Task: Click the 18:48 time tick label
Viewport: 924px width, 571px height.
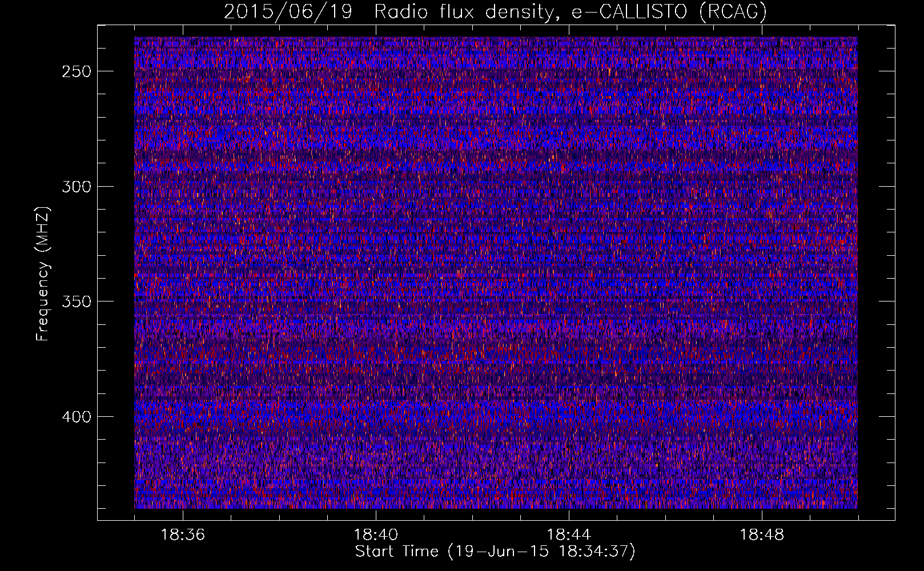Action: [762, 535]
